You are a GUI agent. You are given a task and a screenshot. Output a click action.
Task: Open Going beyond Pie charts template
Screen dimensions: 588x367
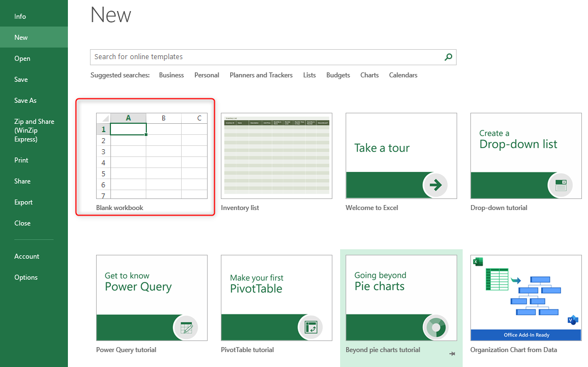click(x=401, y=298)
